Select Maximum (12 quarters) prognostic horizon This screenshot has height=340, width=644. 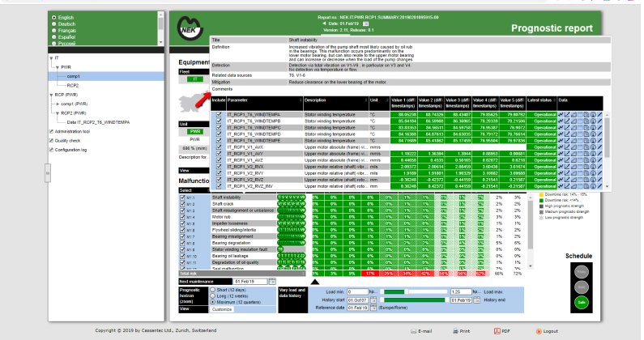click(x=213, y=302)
